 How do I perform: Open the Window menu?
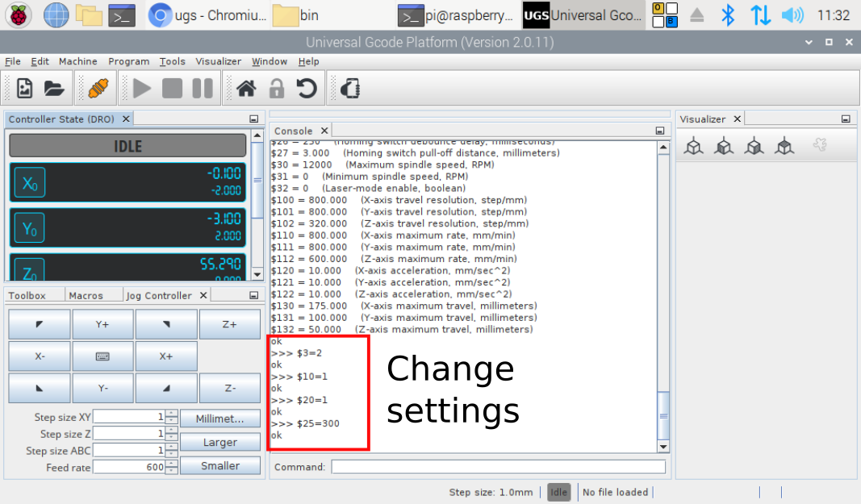click(269, 61)
